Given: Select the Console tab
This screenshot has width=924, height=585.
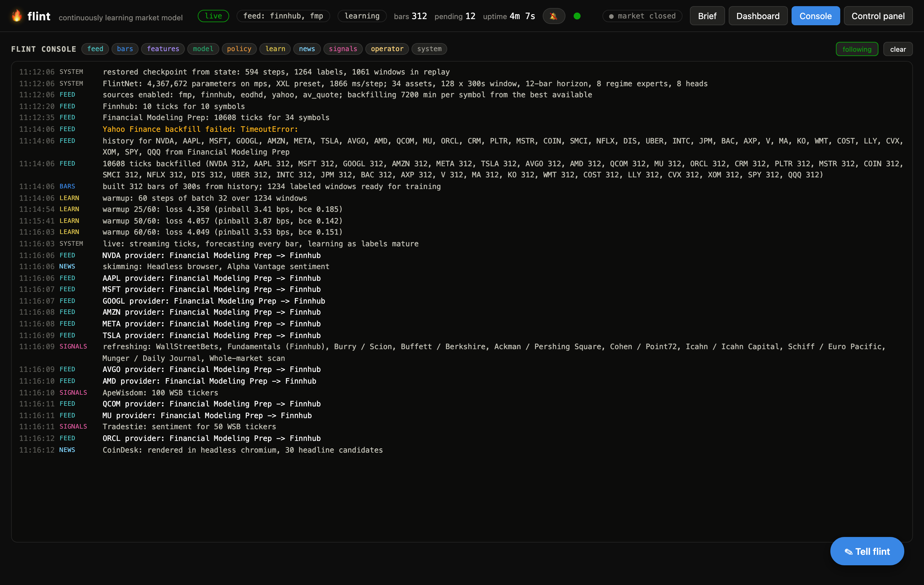Looking at the screenshot, I should (815, 16).
